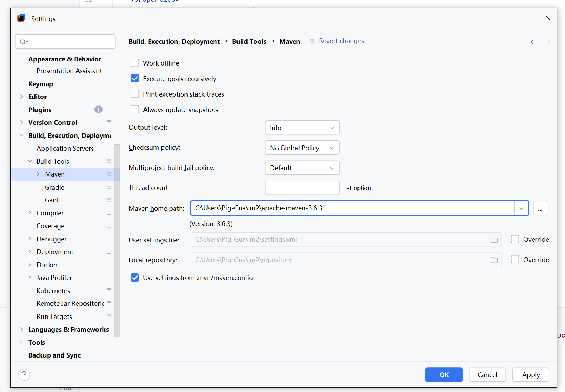
Task: Click folder icon in Local repository field
Action: (x=494, y=260)
